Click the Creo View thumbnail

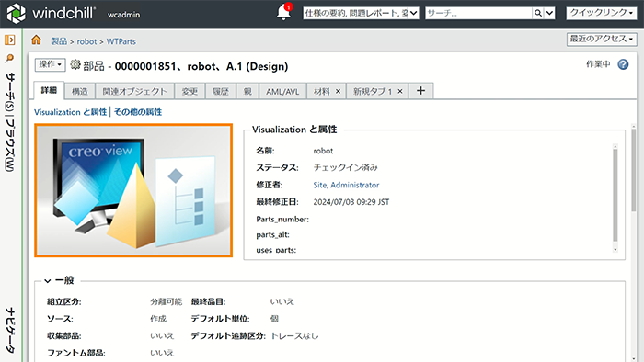(x=133, y=190)
